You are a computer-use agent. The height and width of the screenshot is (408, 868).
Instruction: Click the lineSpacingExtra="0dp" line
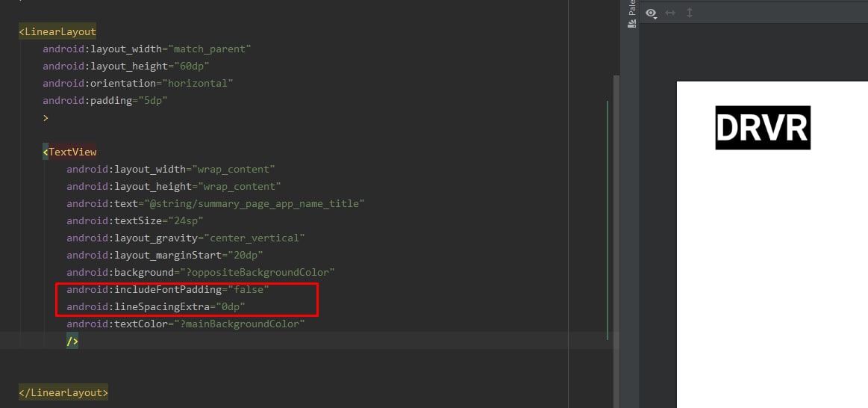[156, 306]
